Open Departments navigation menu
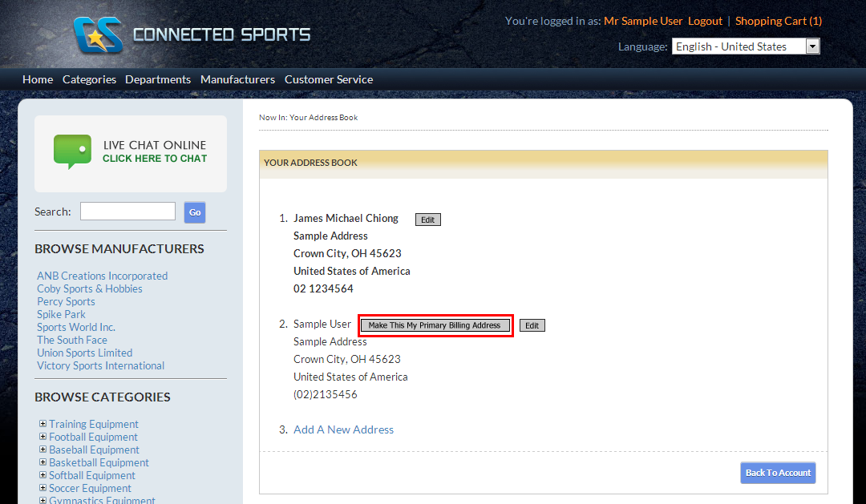 click(158, 79)
